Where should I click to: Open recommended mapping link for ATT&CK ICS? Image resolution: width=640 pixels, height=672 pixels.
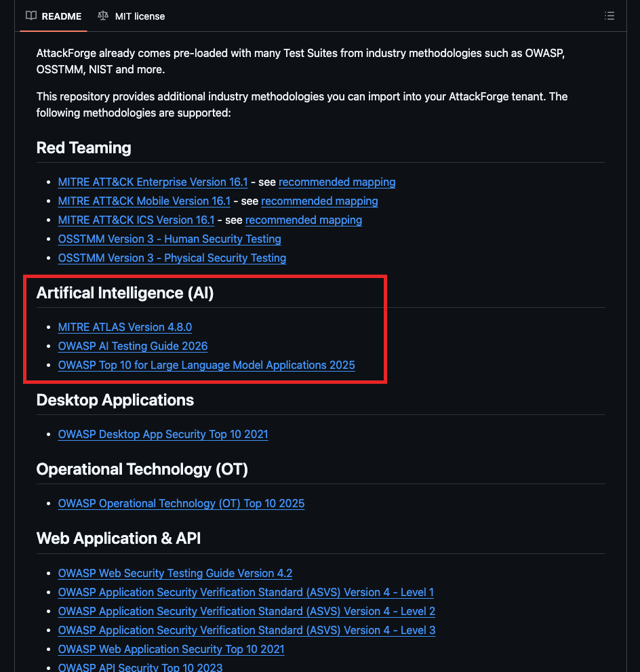click(x=303, y=220)
